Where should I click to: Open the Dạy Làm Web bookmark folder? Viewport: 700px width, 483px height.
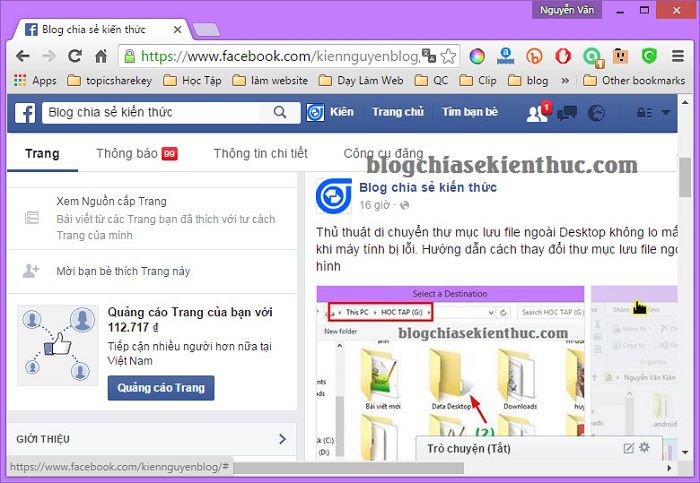pos(361,81)
